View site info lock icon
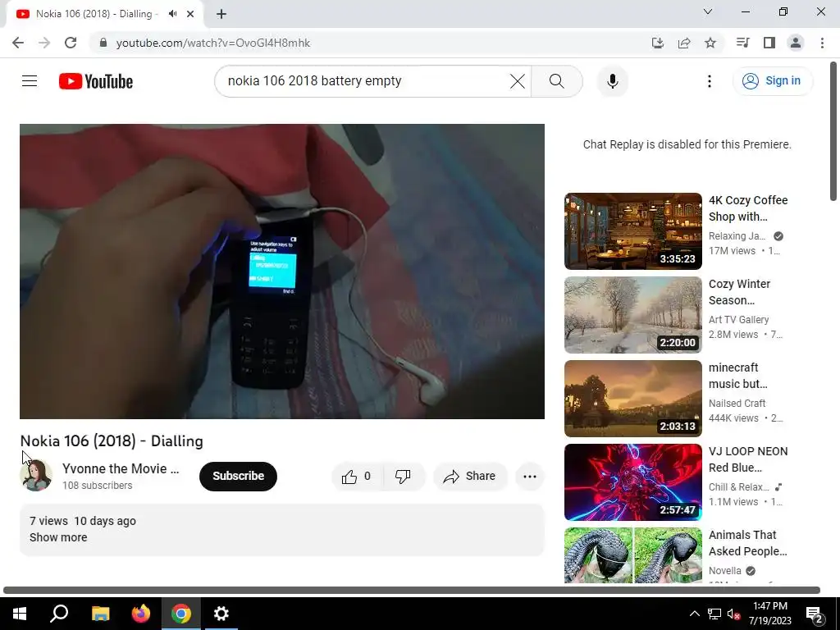 click(103, 43)
